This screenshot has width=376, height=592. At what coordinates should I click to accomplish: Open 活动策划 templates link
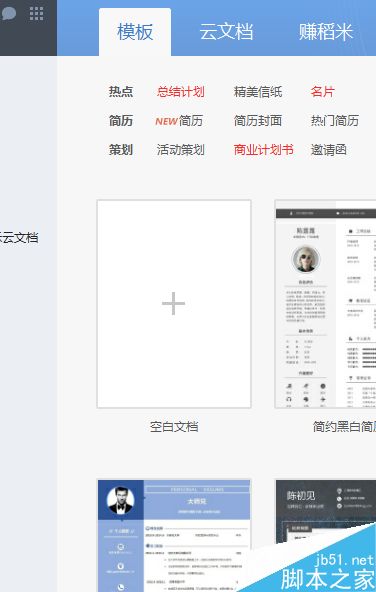pyautogui.click(x=181, y=150)
